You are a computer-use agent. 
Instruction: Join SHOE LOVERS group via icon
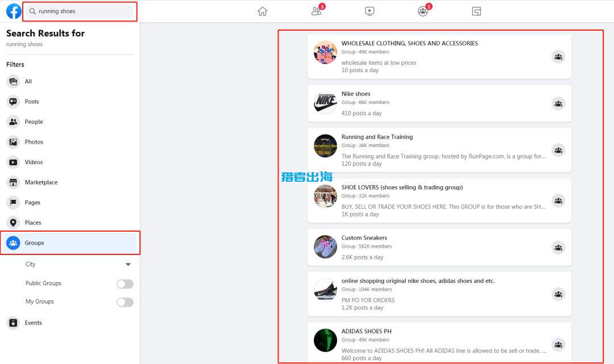pos(558,201)
